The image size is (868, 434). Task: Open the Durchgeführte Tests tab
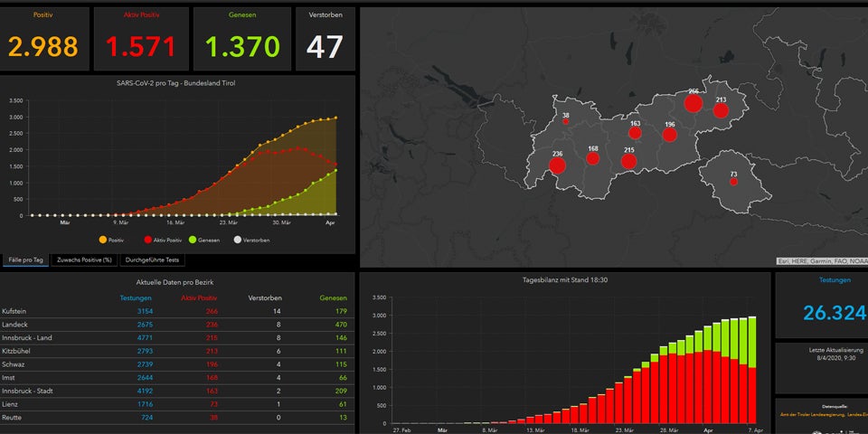[x=153, y=260]
